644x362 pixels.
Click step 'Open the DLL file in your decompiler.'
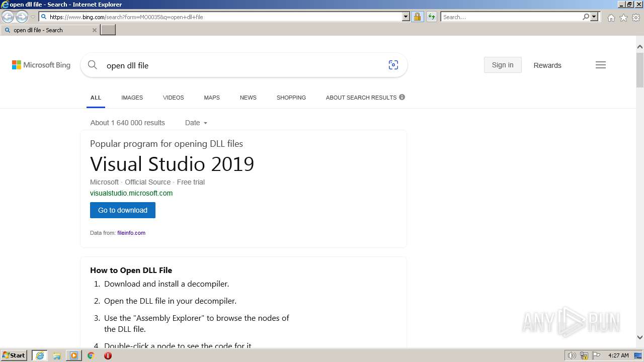(x=170, y=301)
